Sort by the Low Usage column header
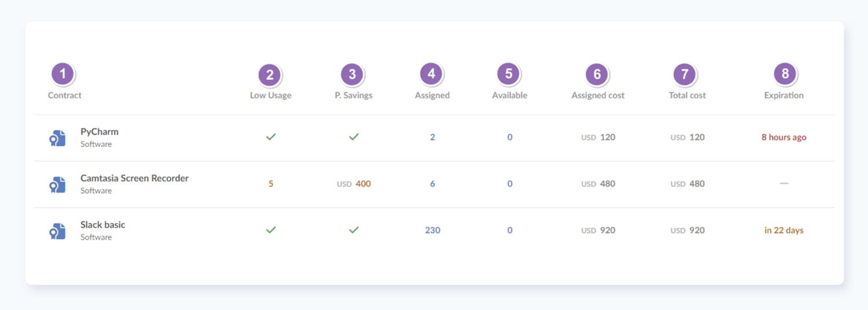This screenshot has height=310, width=868. (x=271, y=95)
